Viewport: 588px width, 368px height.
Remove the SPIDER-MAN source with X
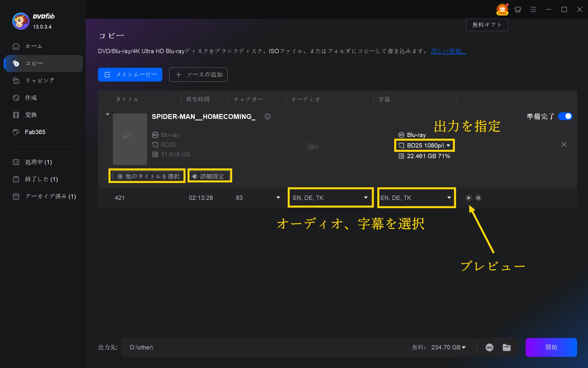coord(564,144)
